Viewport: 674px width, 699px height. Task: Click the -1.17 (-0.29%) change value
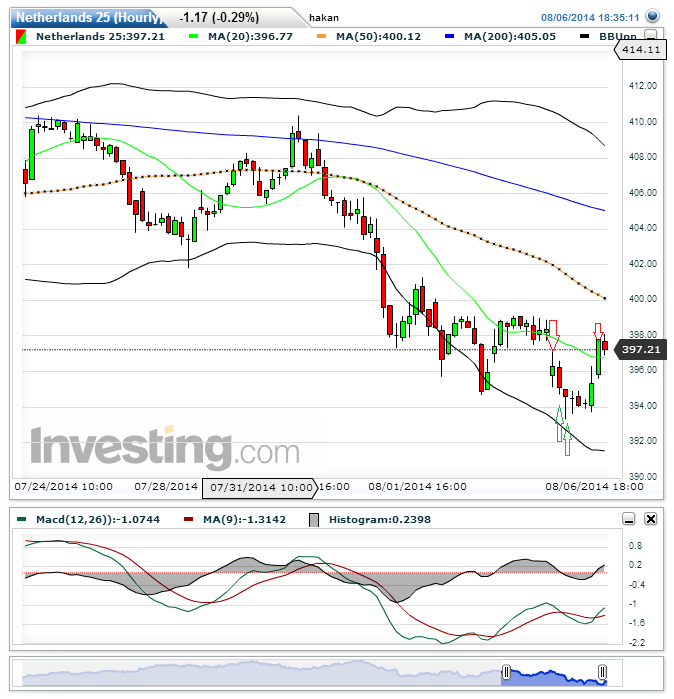219,18
